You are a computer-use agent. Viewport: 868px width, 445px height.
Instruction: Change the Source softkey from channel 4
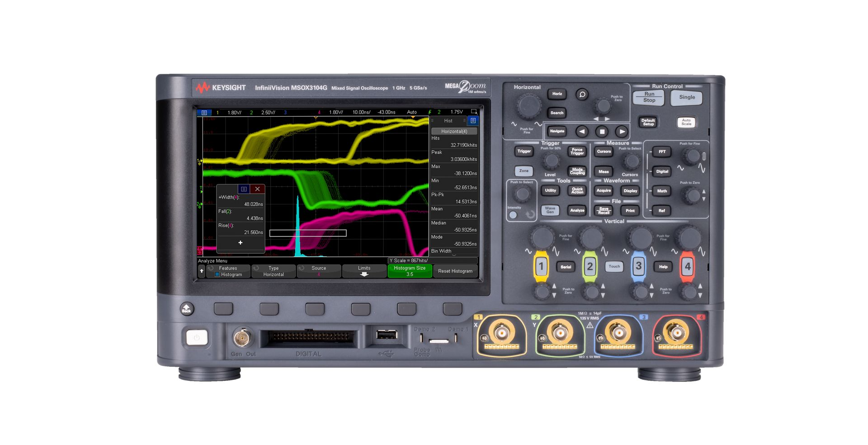point(319,270)
